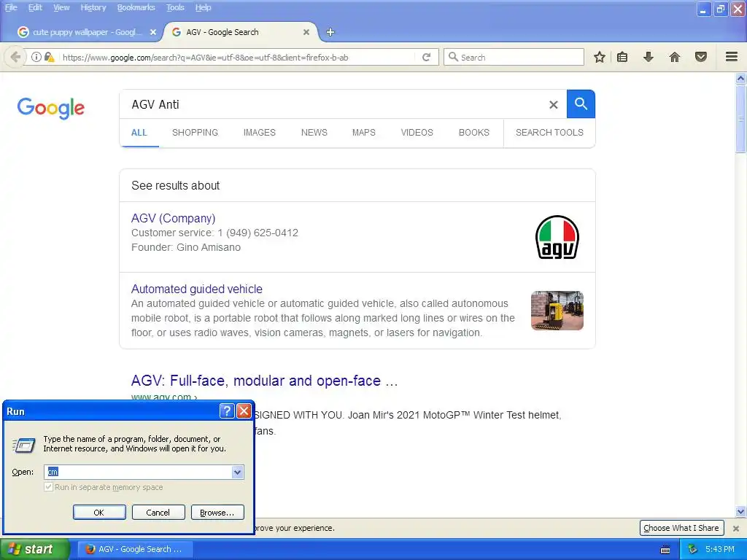The width and height of the screenshot is (747, 560).
Task: Submit search with blue magnifier button
Action: [581, 104]
